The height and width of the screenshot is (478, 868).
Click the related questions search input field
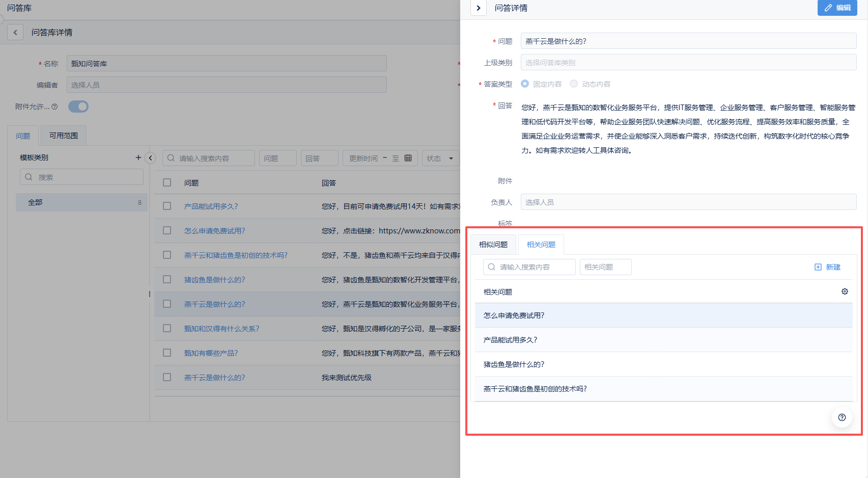click(529, 267)
